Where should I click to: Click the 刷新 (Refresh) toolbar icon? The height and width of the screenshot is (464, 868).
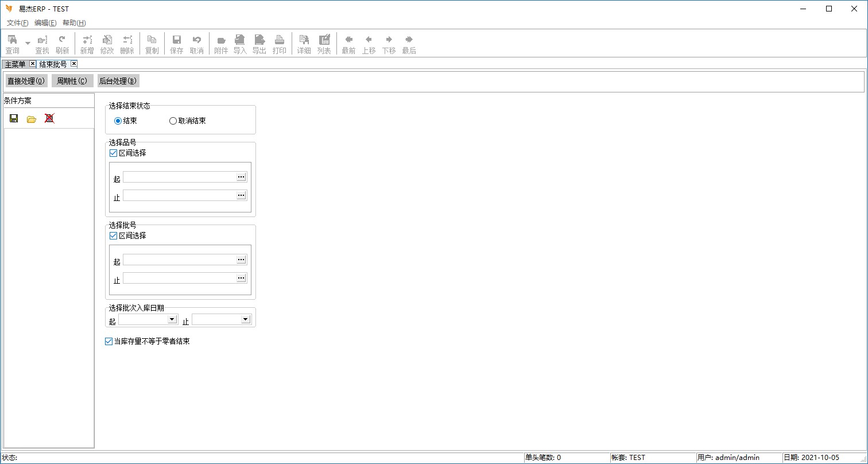[x=62, y=44]
